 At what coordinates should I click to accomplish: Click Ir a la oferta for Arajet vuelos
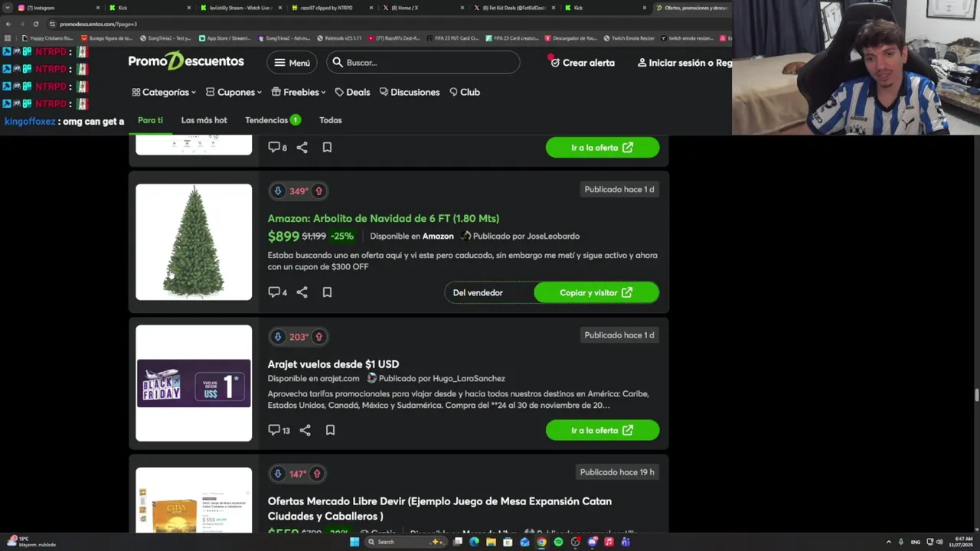[603, 430]
